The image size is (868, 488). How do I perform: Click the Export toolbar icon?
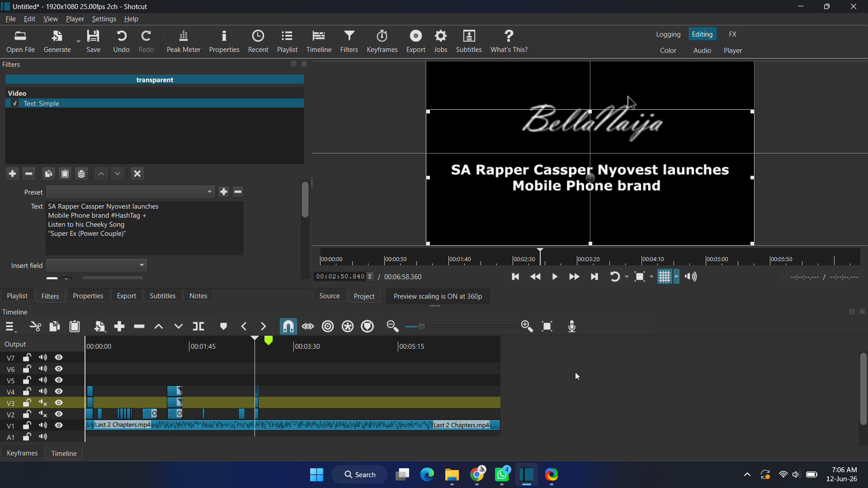click(x=415, y=42)
